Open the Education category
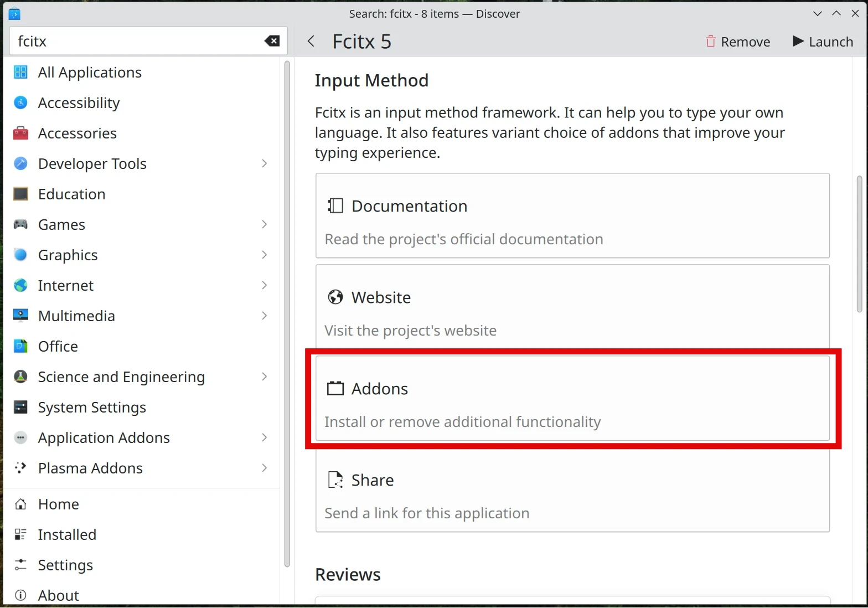 click(x=141, y=194)
